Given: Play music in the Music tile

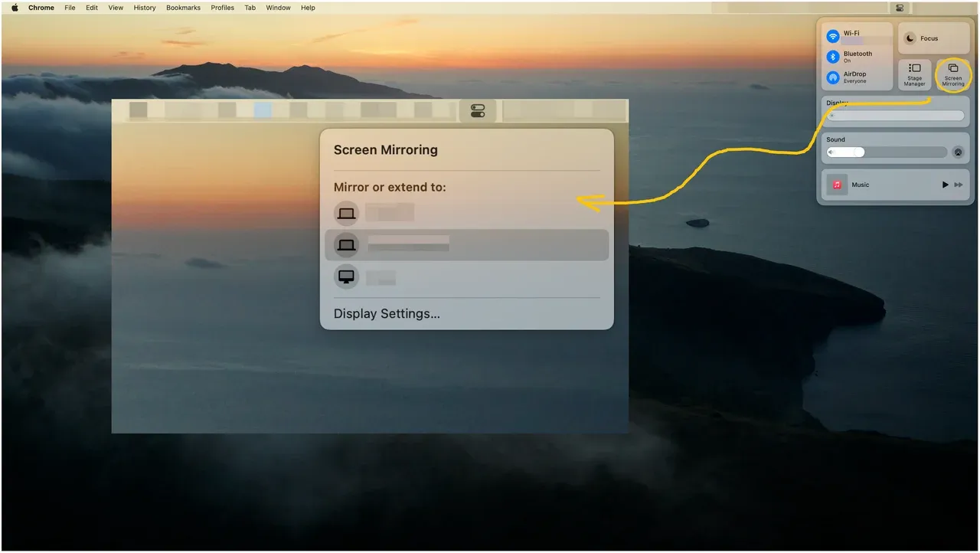Looking at the screenshot, I should point(945,185).
